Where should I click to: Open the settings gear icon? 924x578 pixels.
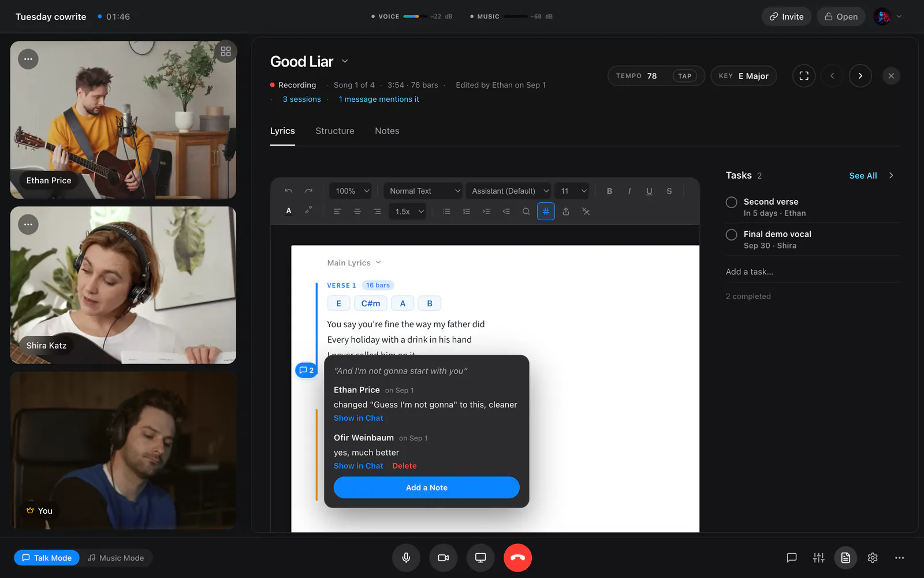pyautogui.click(x=873, y=558)
